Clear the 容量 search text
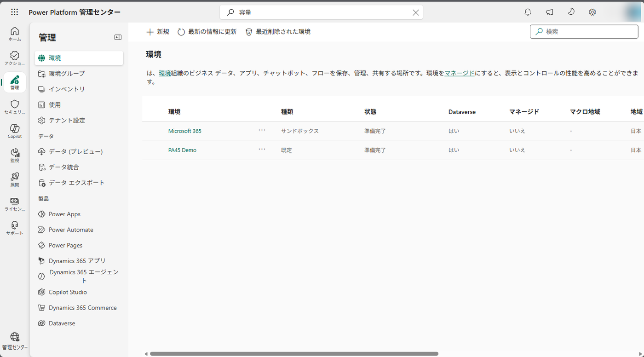Viewport: 644px width, 357px height. (x=416, y=13)
